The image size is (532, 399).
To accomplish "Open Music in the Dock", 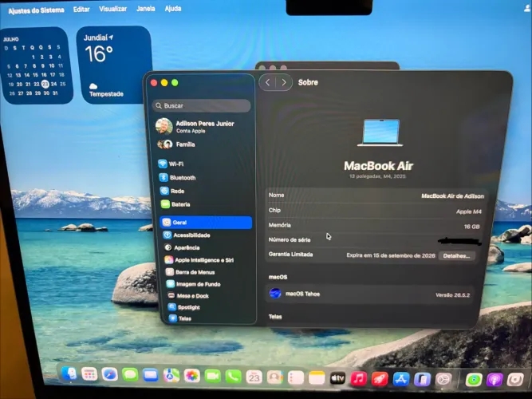I will (x=359, y=379).
